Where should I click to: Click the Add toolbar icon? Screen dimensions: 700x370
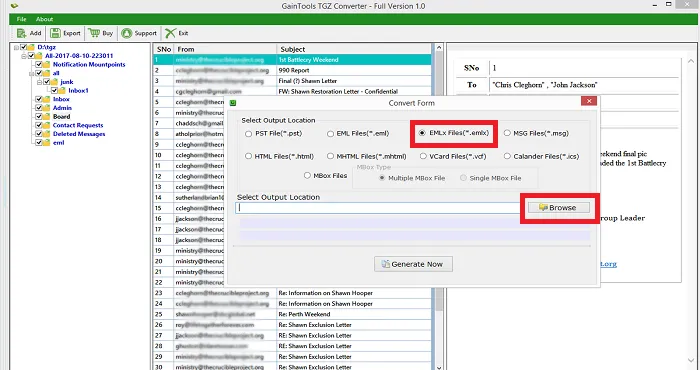tap(21, 33)
